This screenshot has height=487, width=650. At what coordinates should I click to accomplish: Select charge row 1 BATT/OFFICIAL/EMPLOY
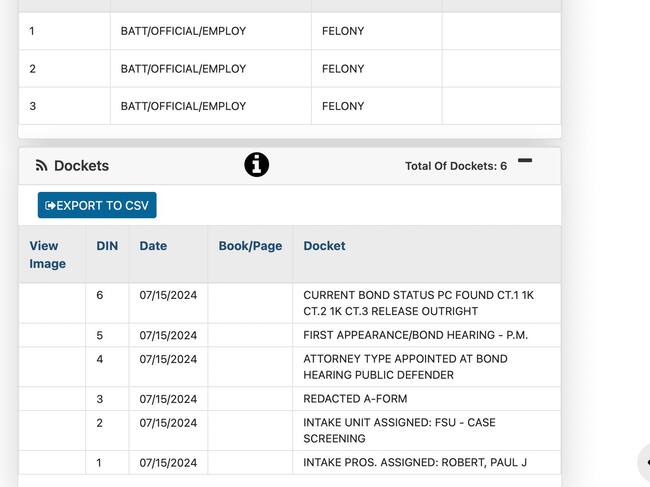(183, 31)
